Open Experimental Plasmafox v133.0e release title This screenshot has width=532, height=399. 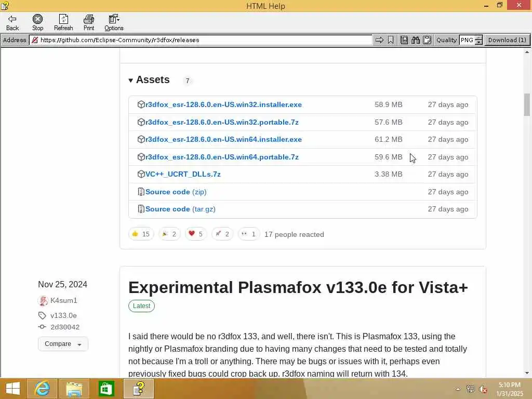pos(298,287)
